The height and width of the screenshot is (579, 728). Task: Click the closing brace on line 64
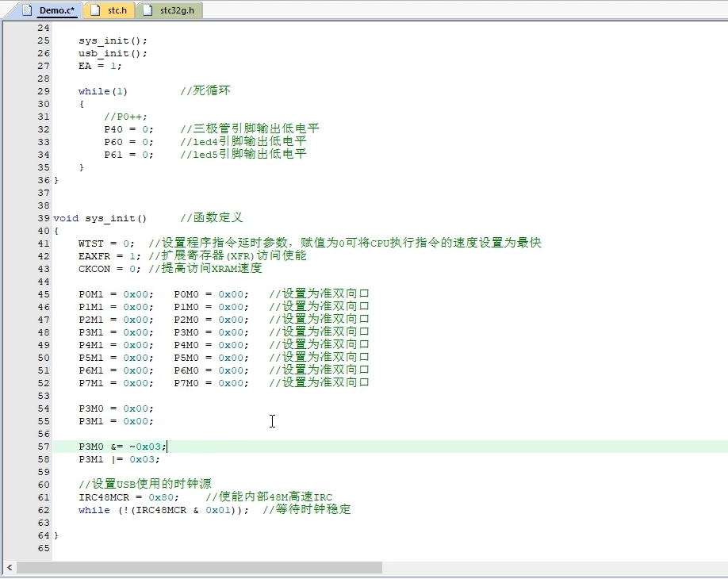(x=56, y=535)
